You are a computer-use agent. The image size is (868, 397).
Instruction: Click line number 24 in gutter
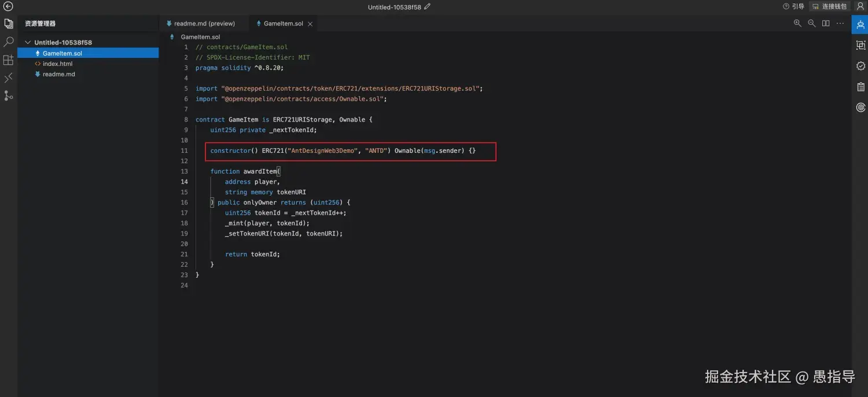click(x=185, y=285)
